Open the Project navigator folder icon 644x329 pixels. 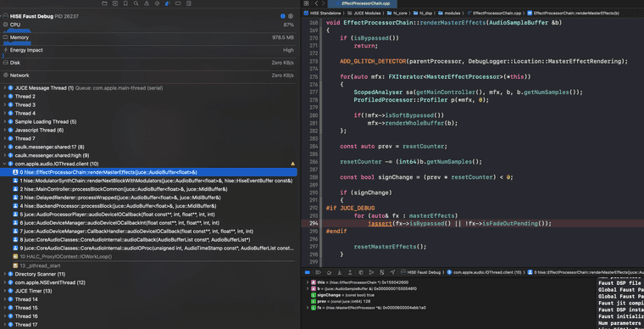[105, 3]
